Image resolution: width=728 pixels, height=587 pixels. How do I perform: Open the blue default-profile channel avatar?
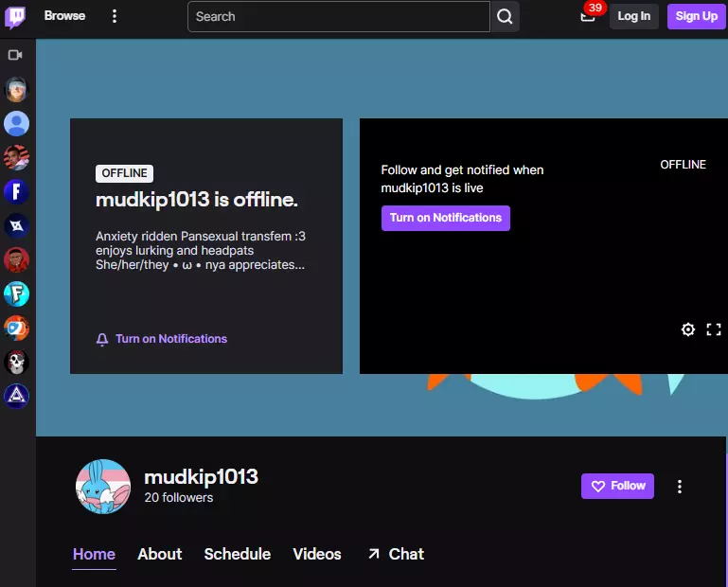16,123
